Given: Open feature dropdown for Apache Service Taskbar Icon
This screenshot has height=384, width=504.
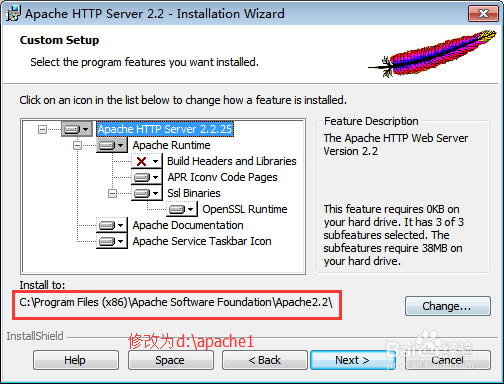Looking at the screenshot, I should pyautogui.click(x=112, y=241).
